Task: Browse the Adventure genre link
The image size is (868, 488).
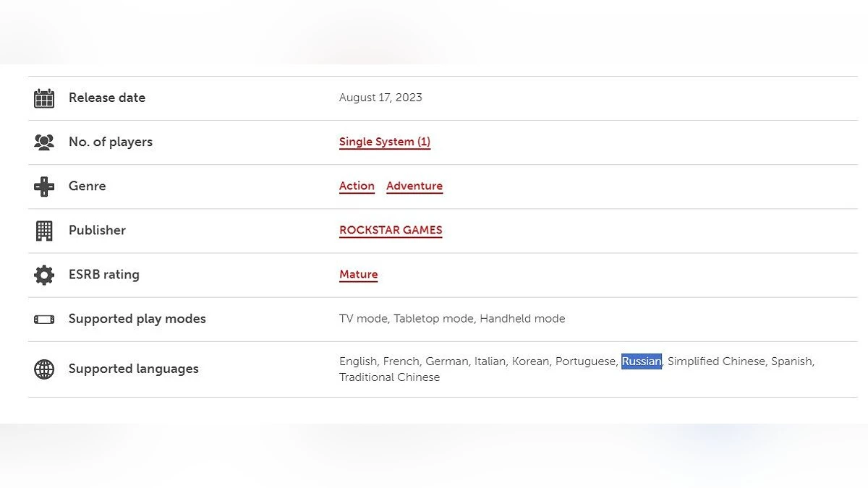Action: (x=414, y=186)
